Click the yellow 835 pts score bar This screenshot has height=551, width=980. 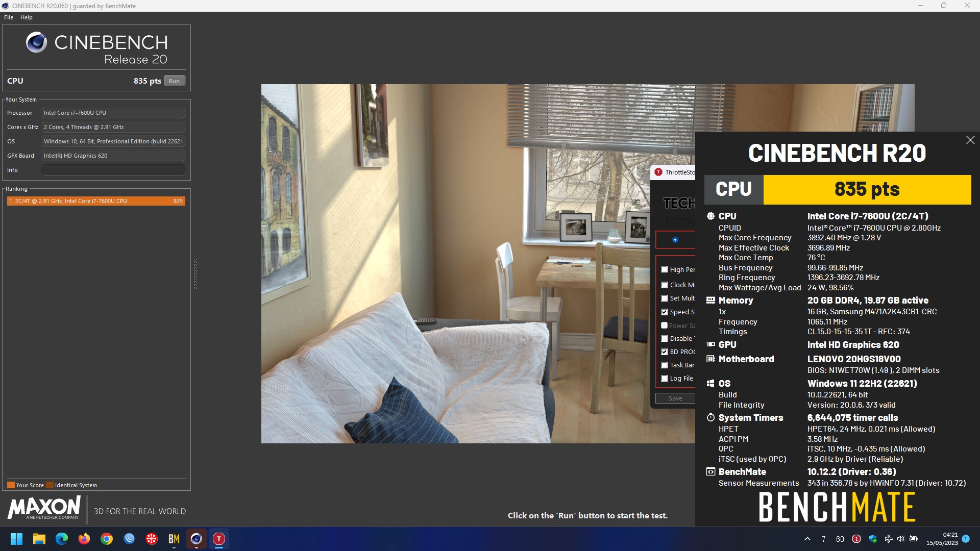click(x=867, y=189)
